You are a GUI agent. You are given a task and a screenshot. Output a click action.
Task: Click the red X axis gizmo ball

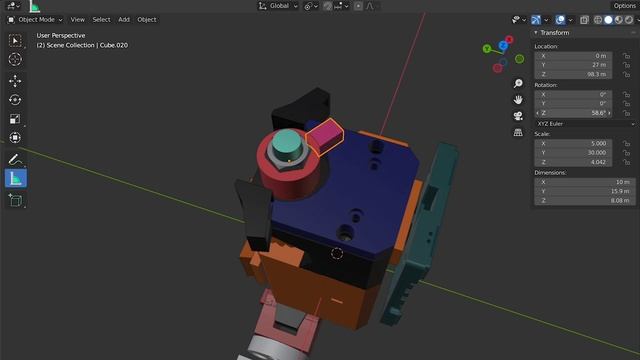click(x=509, y=40)
